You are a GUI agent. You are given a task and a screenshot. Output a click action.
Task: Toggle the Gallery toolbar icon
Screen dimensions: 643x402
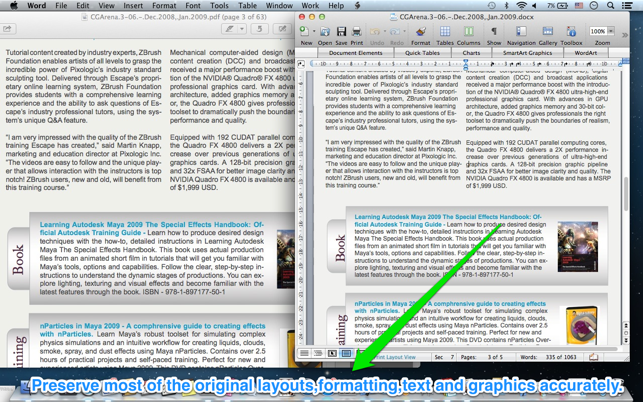pyautogui.click(x=547, y=31)
